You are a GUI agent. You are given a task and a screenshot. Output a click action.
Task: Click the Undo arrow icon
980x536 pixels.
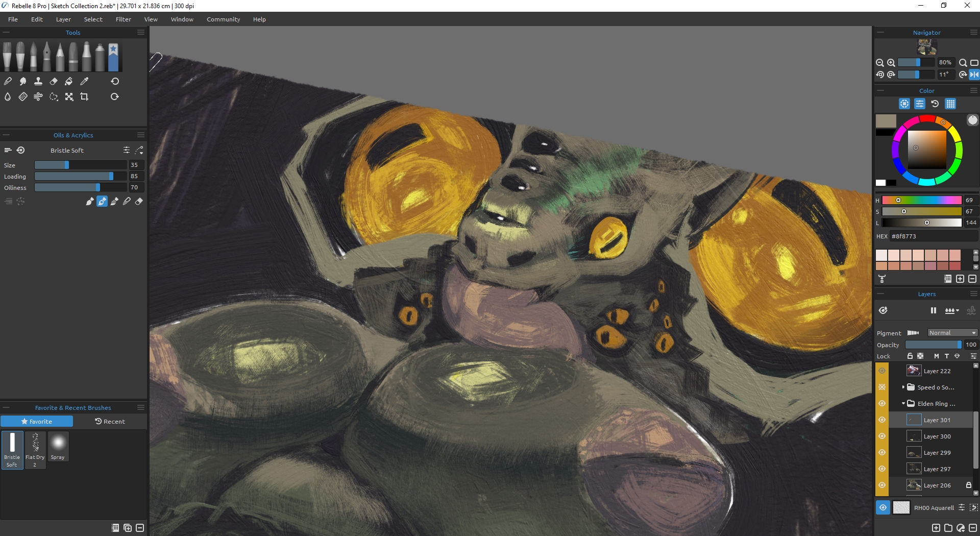(115, 81)
